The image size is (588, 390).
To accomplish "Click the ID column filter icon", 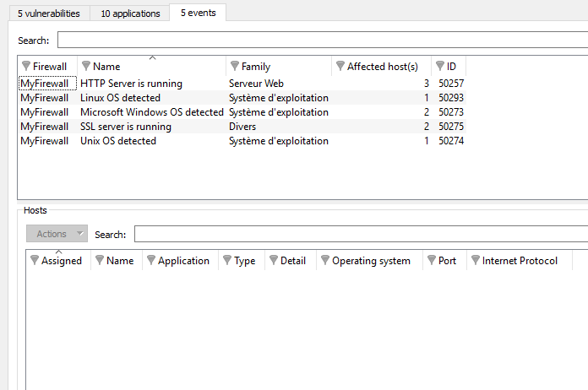I will pyautogui.click(x=440, y=66).
